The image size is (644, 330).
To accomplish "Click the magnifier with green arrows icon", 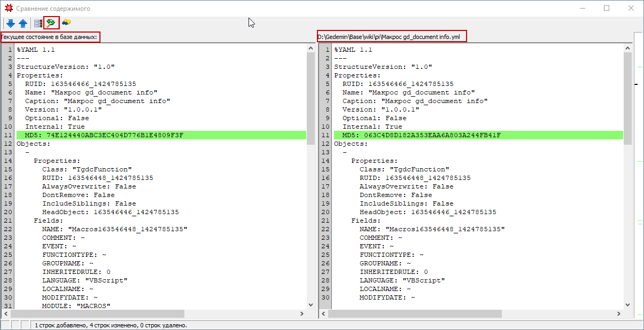I will pos(51,23).
